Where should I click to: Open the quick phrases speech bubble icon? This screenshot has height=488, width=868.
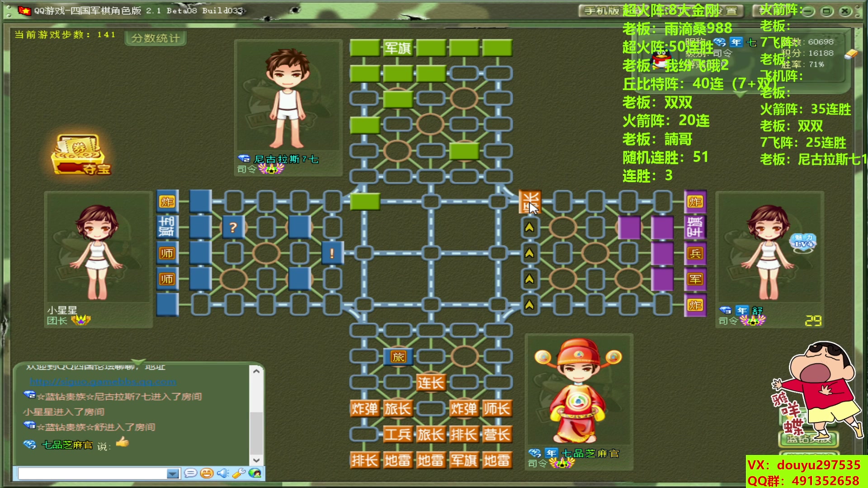[190, 473]
